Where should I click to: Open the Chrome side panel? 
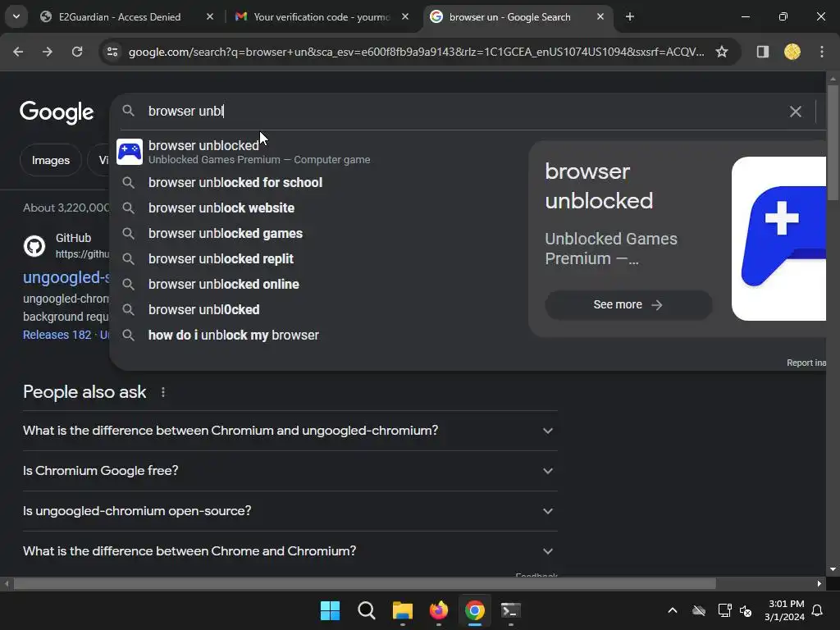pyautogui.click(x=763, y=52)
